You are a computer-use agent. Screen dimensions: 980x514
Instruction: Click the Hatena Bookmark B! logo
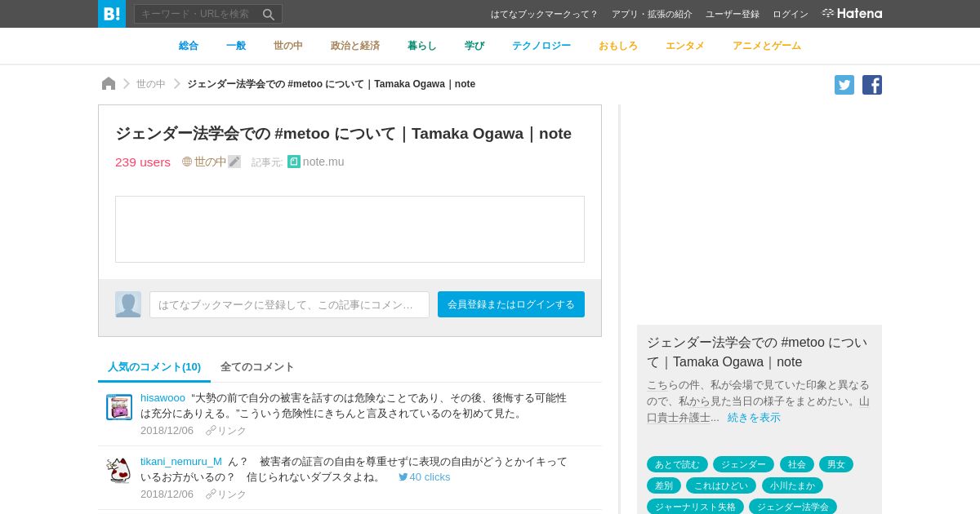(x=112, y=14)
